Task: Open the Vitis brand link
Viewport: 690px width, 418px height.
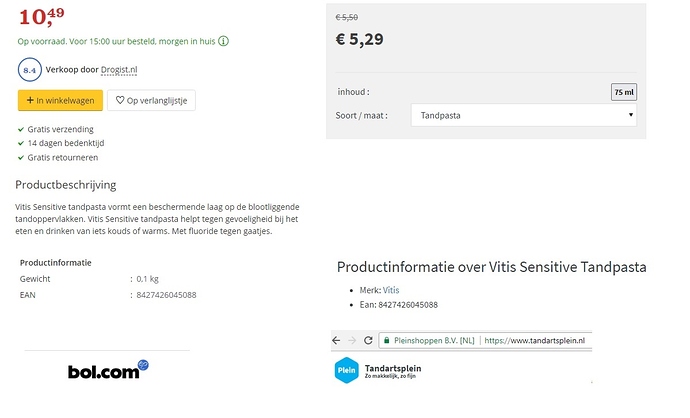Action: pos(391,290)
